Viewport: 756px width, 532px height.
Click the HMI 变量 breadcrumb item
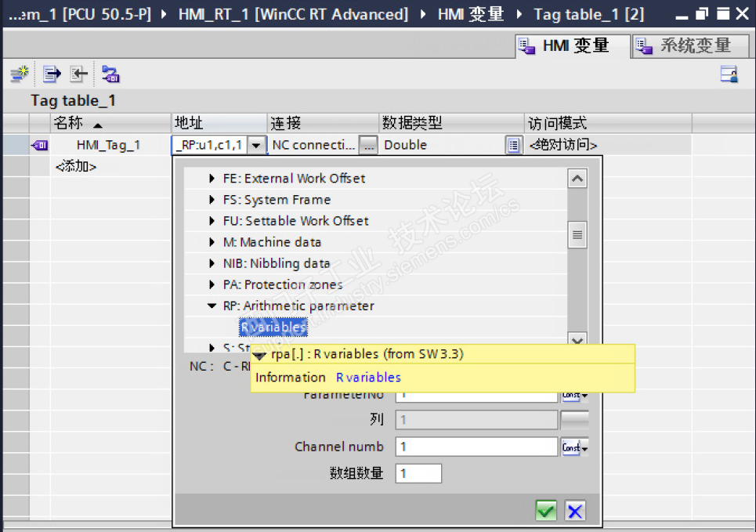click(471, 14)
